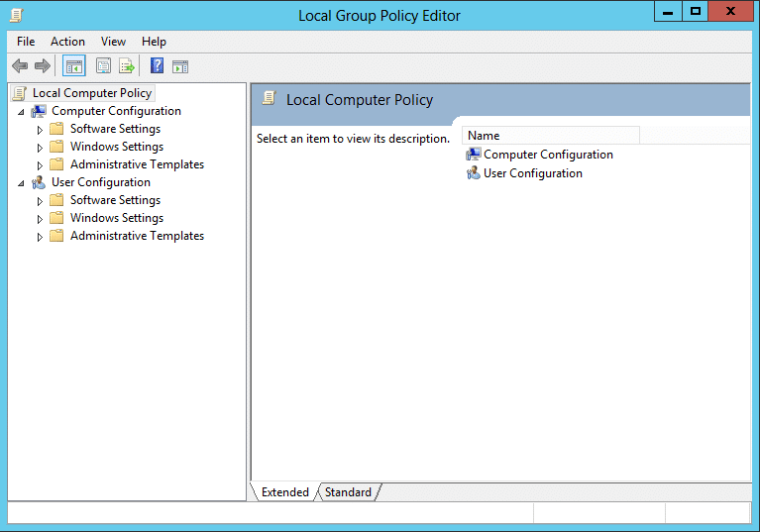Collapse the User Configuration tree node

(x=21, y=183)
